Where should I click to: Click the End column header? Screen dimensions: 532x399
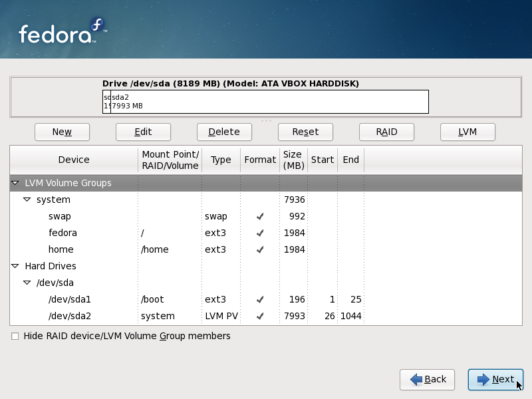[350, 160]
